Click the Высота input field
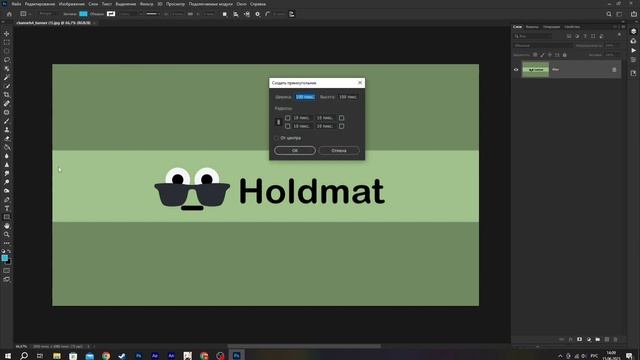This screenshot has height=360, width=640. tap(348, 97)
